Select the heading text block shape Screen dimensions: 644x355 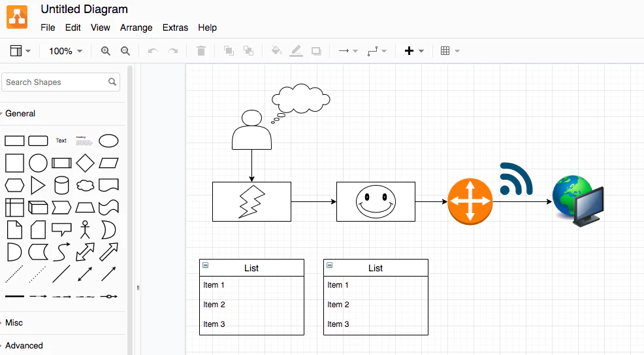click(84, 141)
